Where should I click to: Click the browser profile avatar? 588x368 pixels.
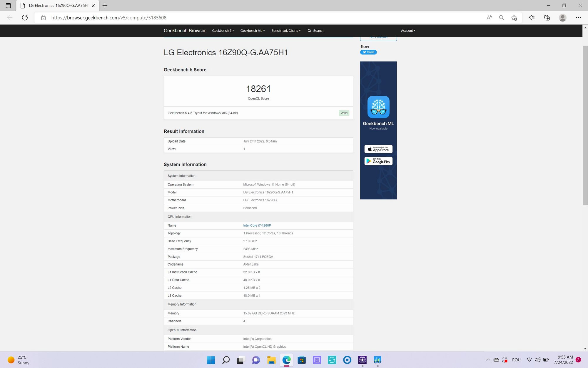[x=562, y=18]
